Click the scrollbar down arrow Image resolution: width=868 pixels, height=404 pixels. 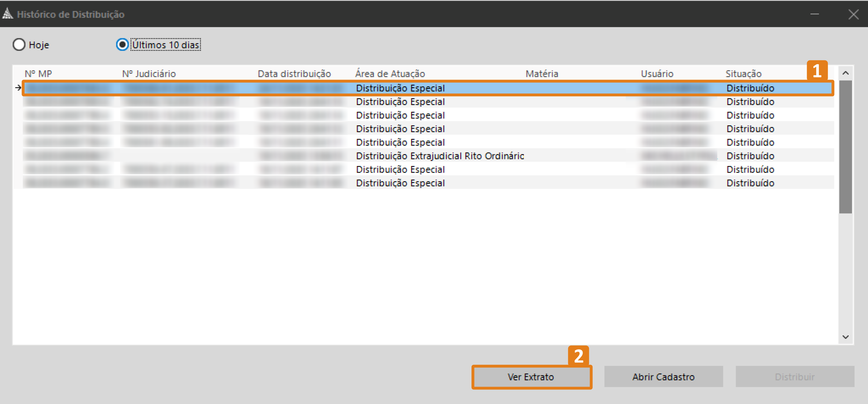845,337
